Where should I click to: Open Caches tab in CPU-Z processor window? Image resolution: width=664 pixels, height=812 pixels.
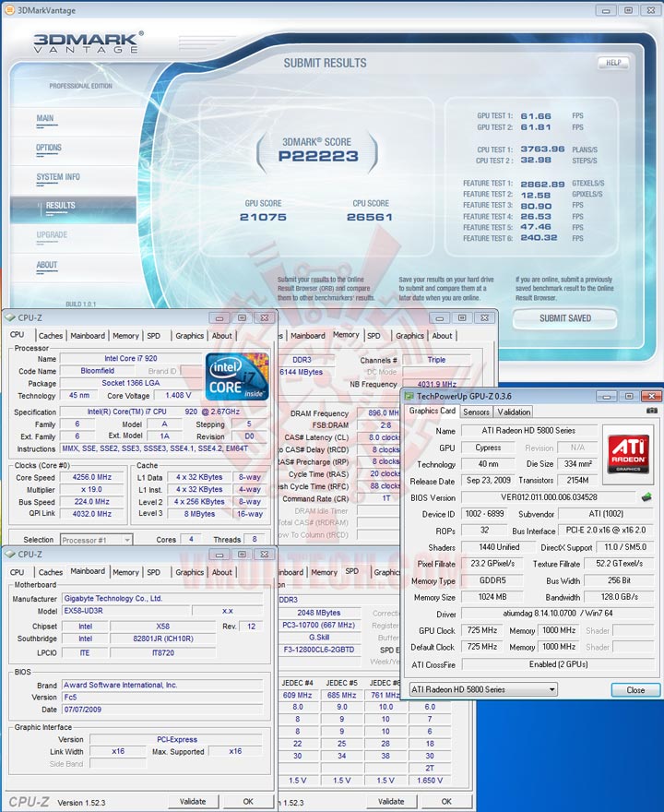(x=50, y=336)
